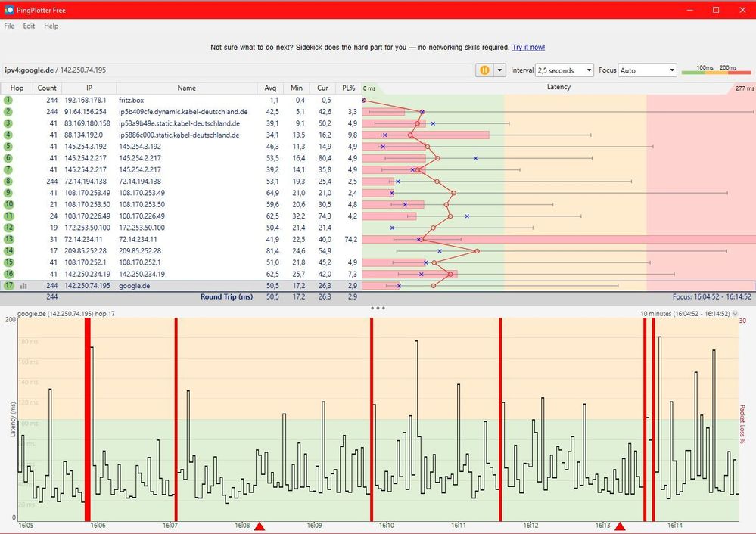Open the 10 minutes timeline range dropdown
Screen dimensions: 756x534
click(735, 314)
